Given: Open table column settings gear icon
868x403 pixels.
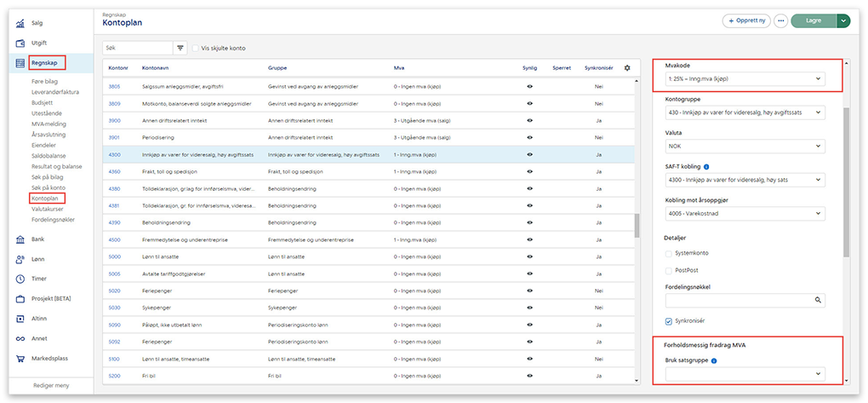Looking at the screenshot, I should click(627, 67).
